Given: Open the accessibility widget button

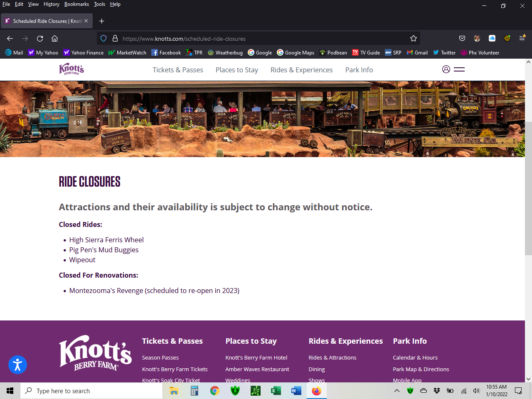Looking at the screenshot, I should point(17,365).
